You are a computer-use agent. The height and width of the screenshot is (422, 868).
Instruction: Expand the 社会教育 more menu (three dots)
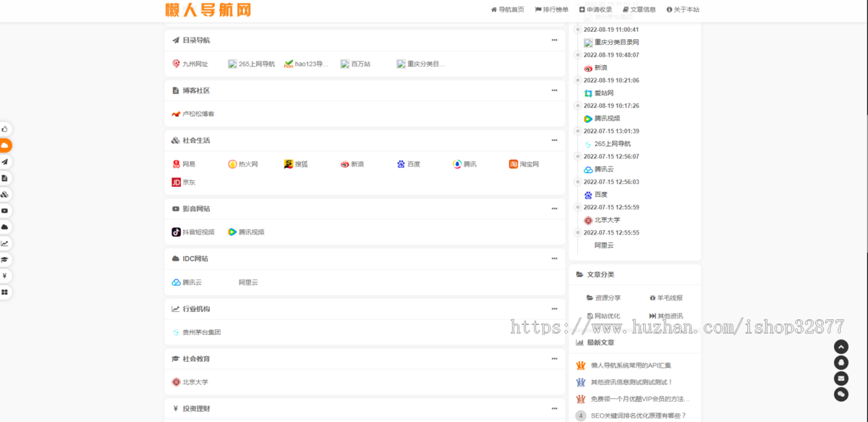coord(554,359)
